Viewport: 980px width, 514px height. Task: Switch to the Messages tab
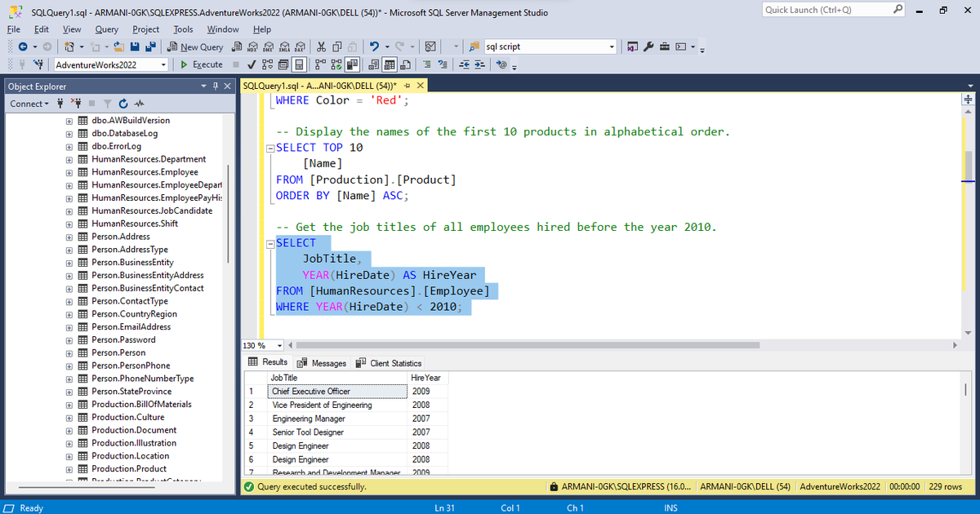coord(323,363)
